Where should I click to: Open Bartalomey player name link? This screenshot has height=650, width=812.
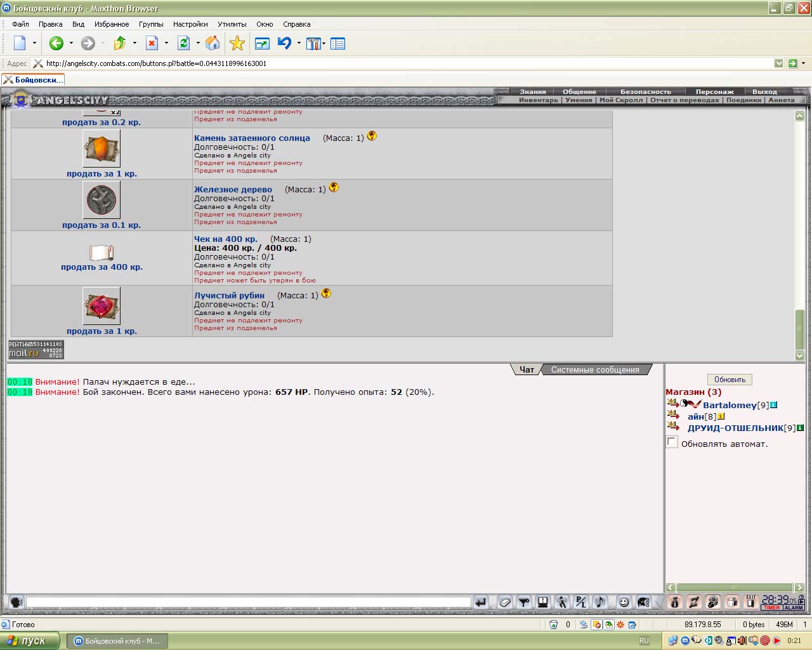coord(730,405)
